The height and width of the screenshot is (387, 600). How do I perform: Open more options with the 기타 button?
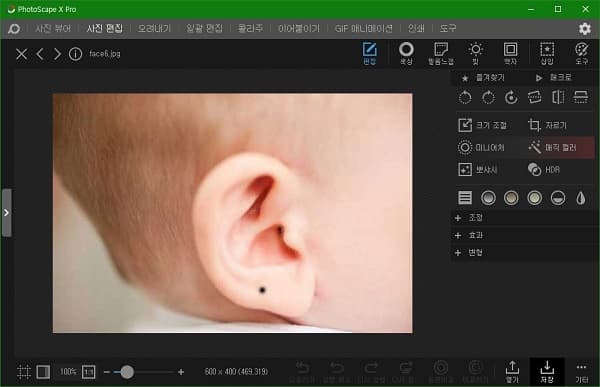point(582,373)
